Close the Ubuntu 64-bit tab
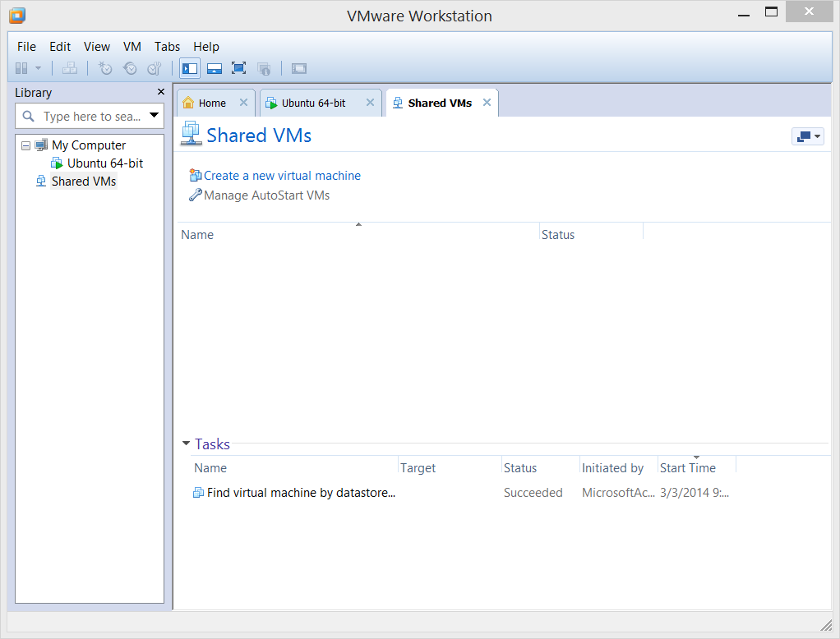The width and height of the screenshot is (840, 639). [x=370, y=102]
